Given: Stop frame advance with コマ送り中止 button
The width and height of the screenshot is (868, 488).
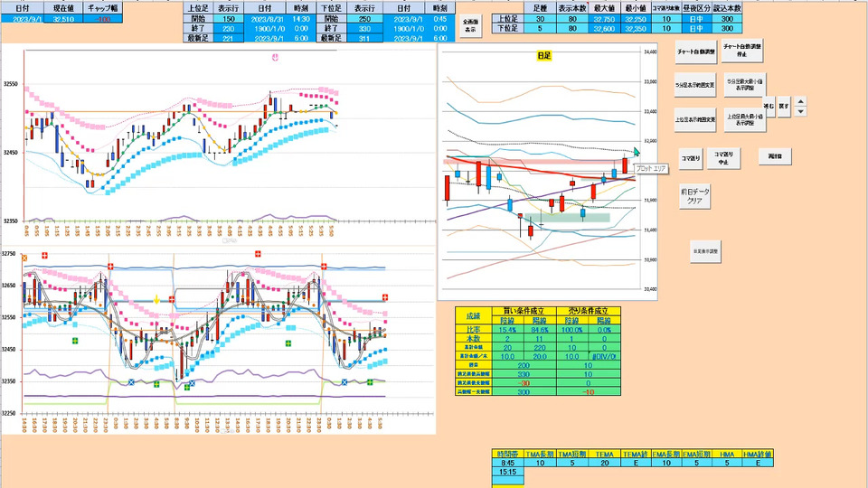Looking at the screenshot, I should (723, 158).
